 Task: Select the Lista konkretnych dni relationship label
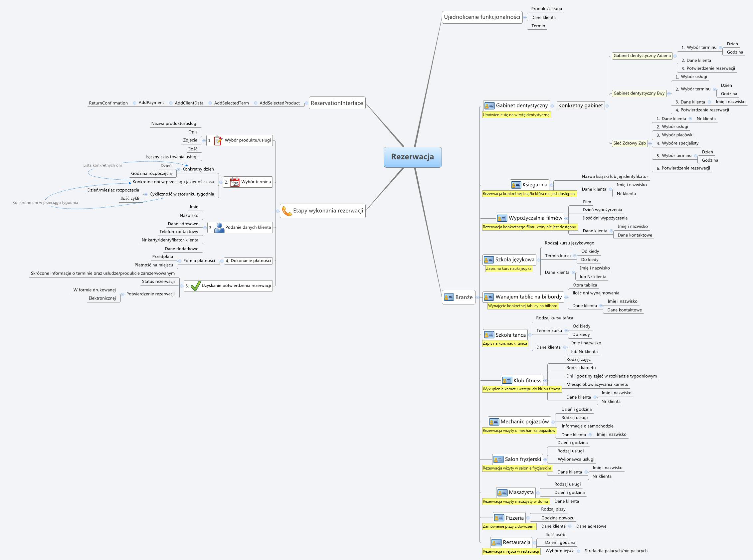(102, 165)
